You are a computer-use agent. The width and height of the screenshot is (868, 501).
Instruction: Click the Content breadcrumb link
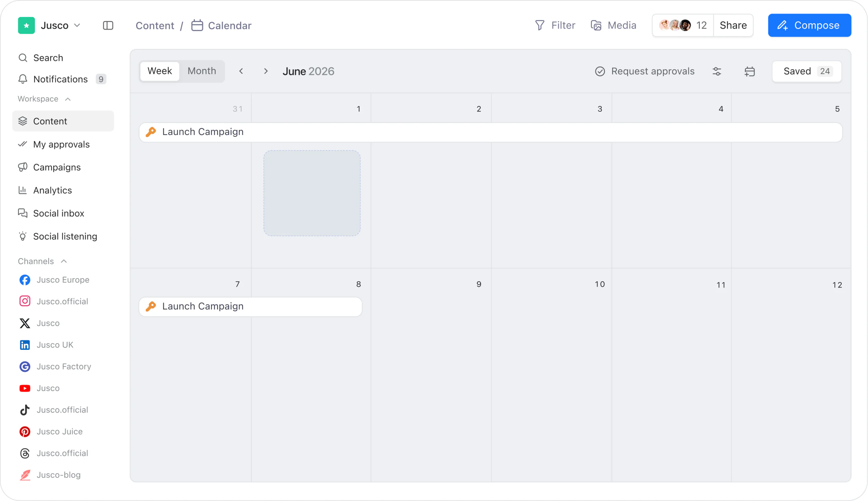(155, 25)
